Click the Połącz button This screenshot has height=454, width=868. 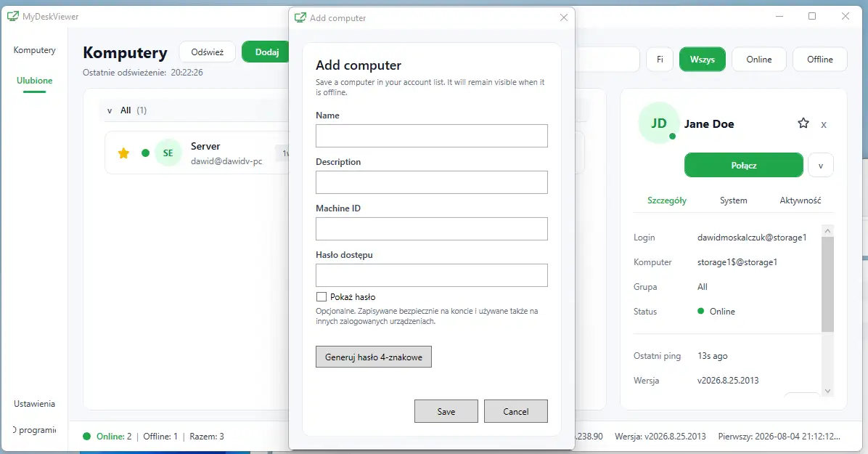[743, 165]
